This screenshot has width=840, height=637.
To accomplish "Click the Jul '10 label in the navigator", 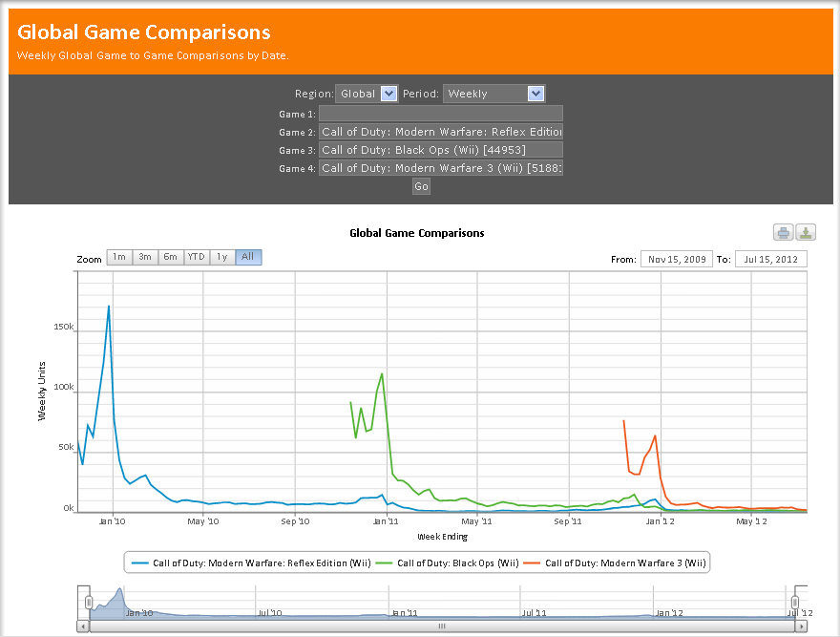I will tap(269, 613).
